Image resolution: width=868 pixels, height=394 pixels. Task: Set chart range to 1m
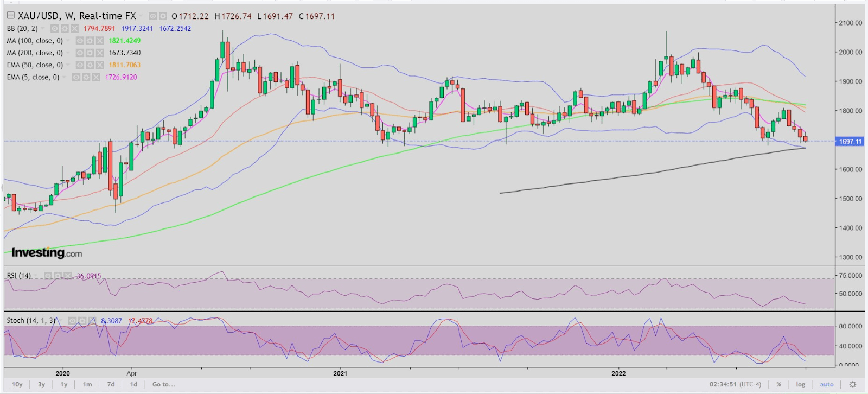click(x=87, y=384)
